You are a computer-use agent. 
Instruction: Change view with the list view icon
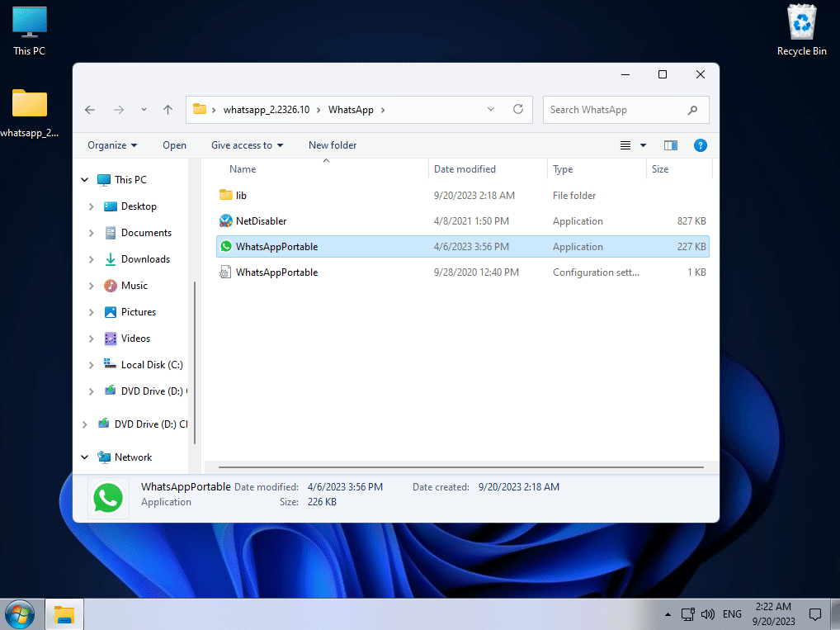click(x=625, y=145)
